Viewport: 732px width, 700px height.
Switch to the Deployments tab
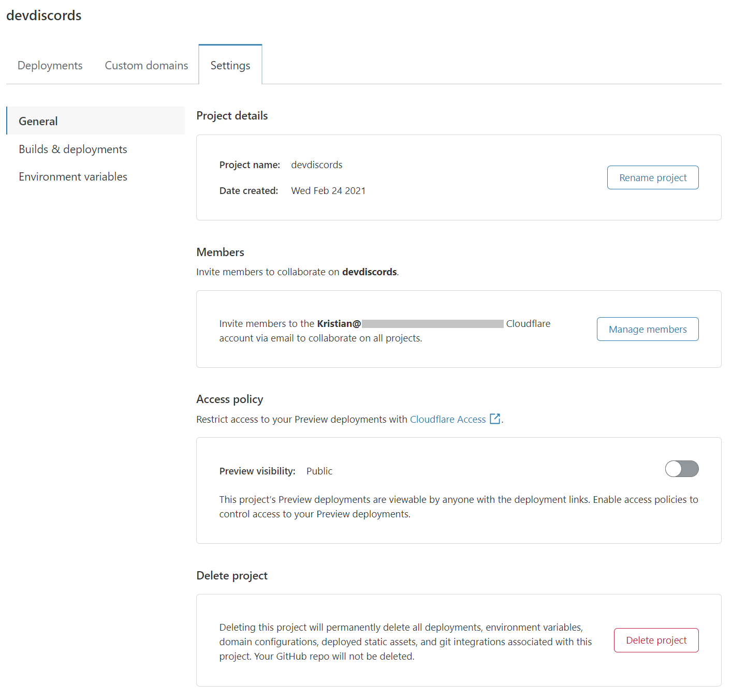[x=50, y=65]
